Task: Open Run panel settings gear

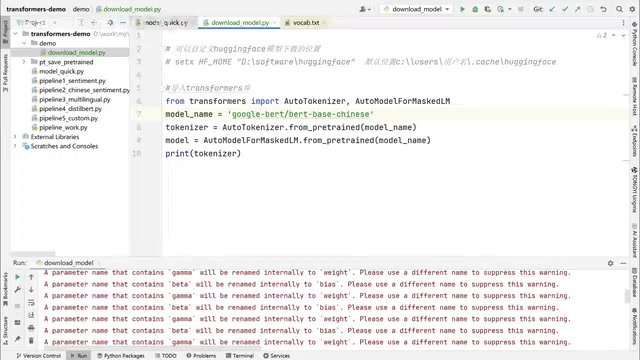Action: 611,263
